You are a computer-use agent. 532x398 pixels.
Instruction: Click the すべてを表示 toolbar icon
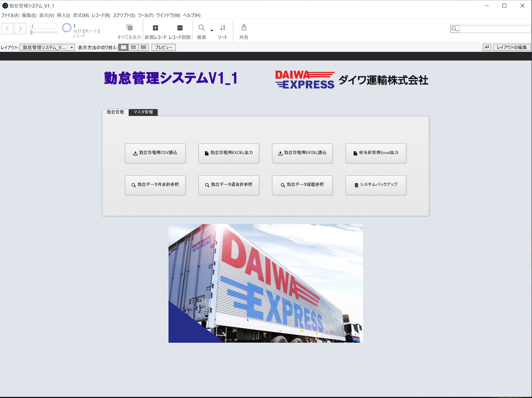[x=129, y=28]
